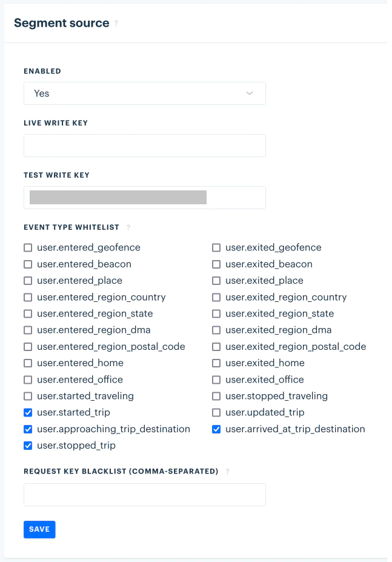Click the help icon next to Event Type Whitelist
Image resolution: width=392 pixels, height=562 pixels.
[x=128, y=227]
